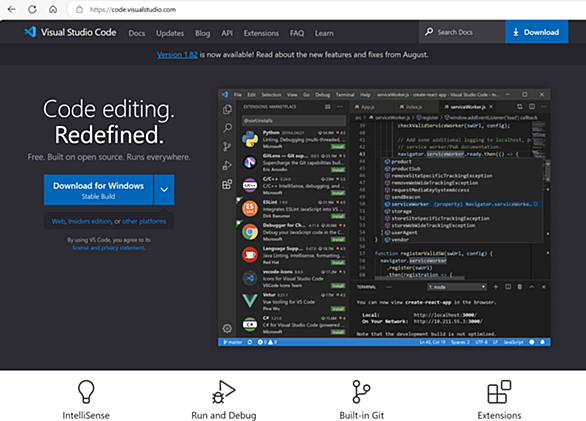Select the Run and Debug label

pyautogui.click(x=223, y=415)
